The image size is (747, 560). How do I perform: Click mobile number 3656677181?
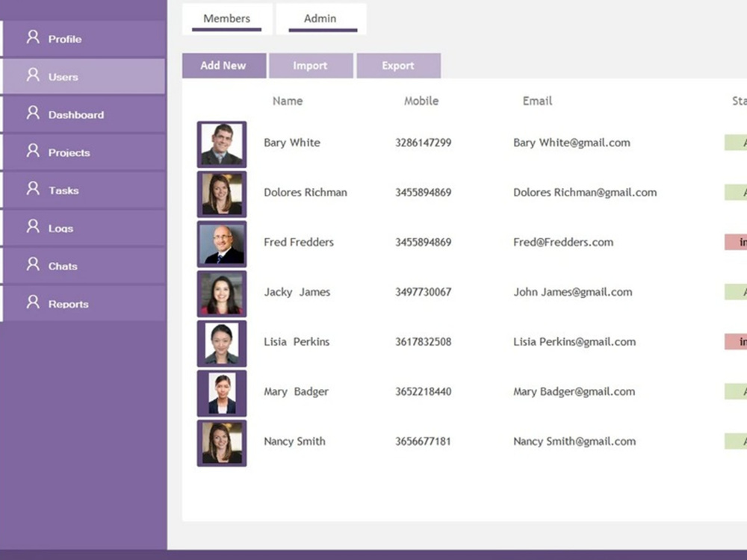coord(423,441)
